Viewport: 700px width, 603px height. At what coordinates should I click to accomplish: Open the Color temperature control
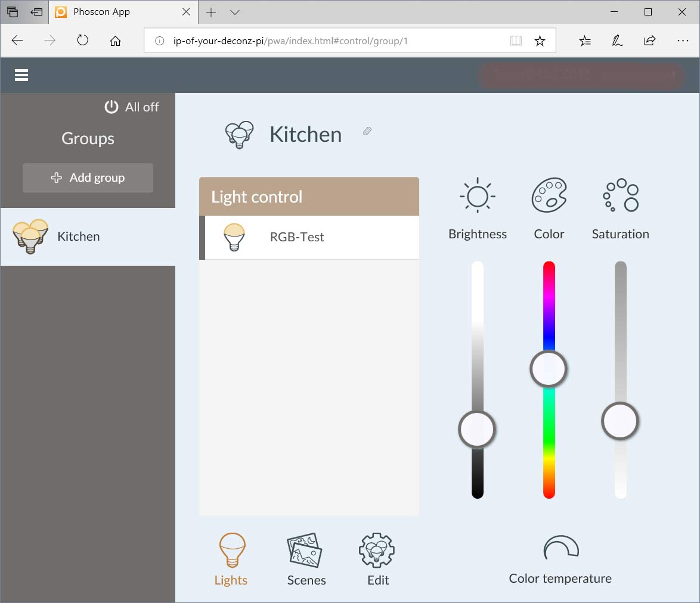pyautogui.click(x=560, y=560)
